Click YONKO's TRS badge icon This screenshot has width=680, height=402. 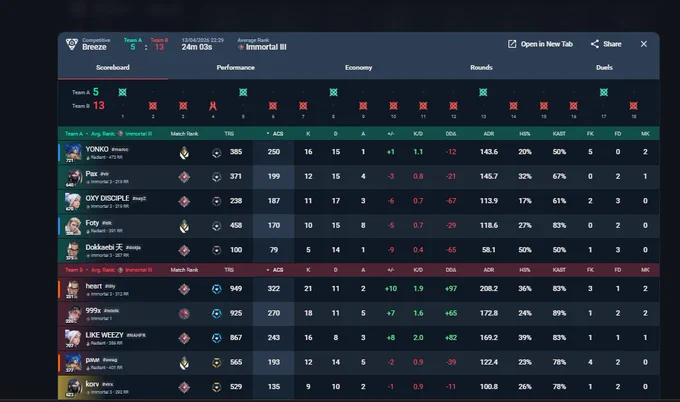point(216,153)
